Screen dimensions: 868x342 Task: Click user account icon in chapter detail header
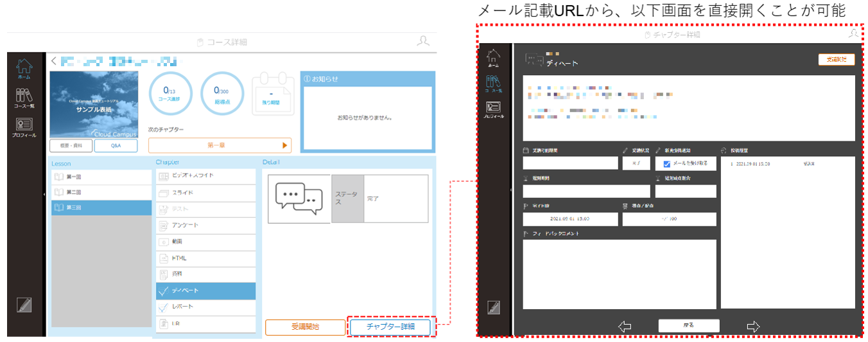(x=853, y=33)
